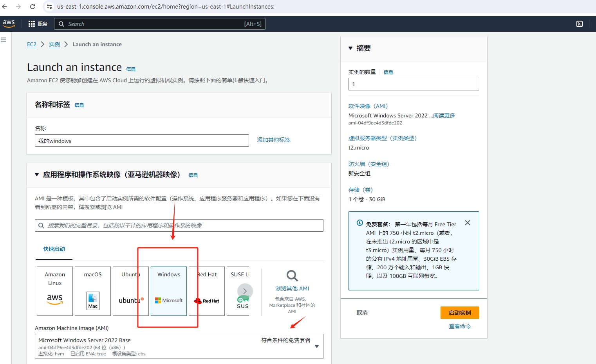The height and width of the screenshot is (364, 596).
Task: Click 添加其他标签 link
Action: (273, 140)
